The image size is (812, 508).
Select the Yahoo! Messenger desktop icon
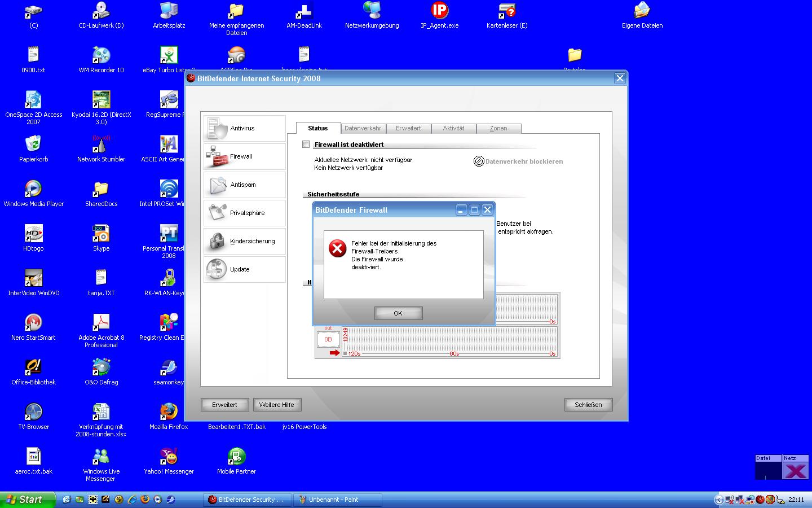(169, 461)
